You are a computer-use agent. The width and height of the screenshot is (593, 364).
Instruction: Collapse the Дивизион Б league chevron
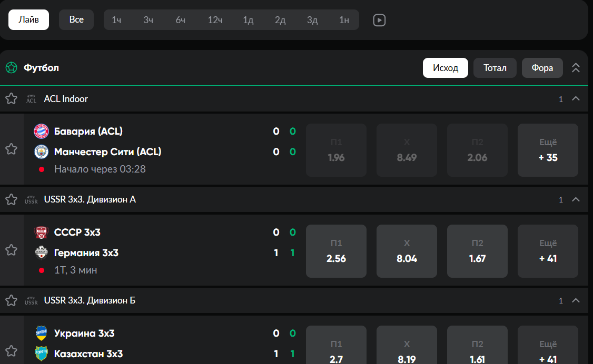[x=576, y=300]
